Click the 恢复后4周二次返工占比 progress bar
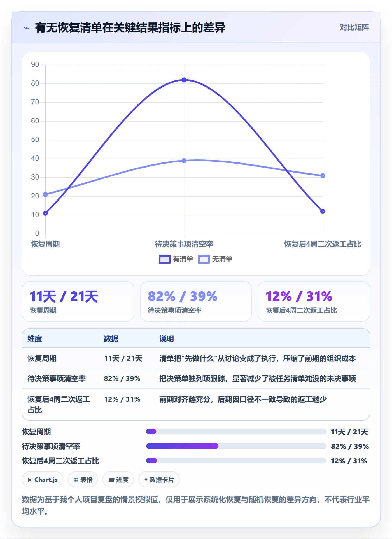Screen dimensions: 392x539 point(236,461)
